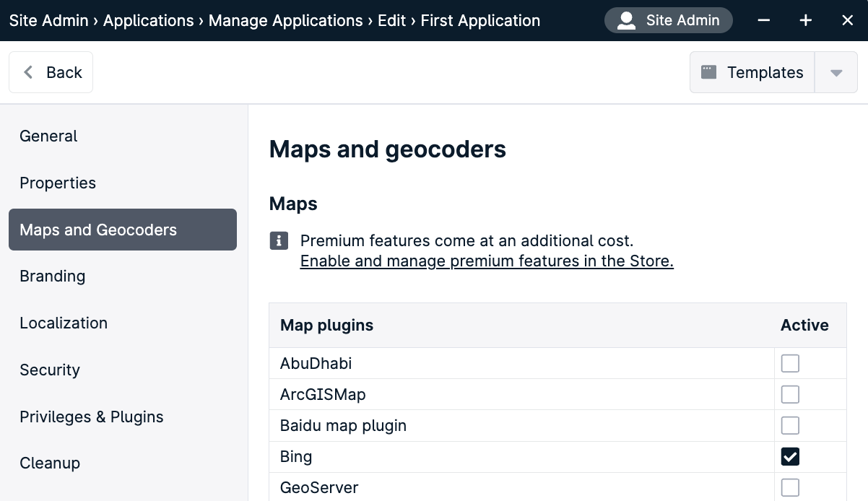Click the Active column header
The height and width of the screenshot is (501, 868).
tap(804, 326)
